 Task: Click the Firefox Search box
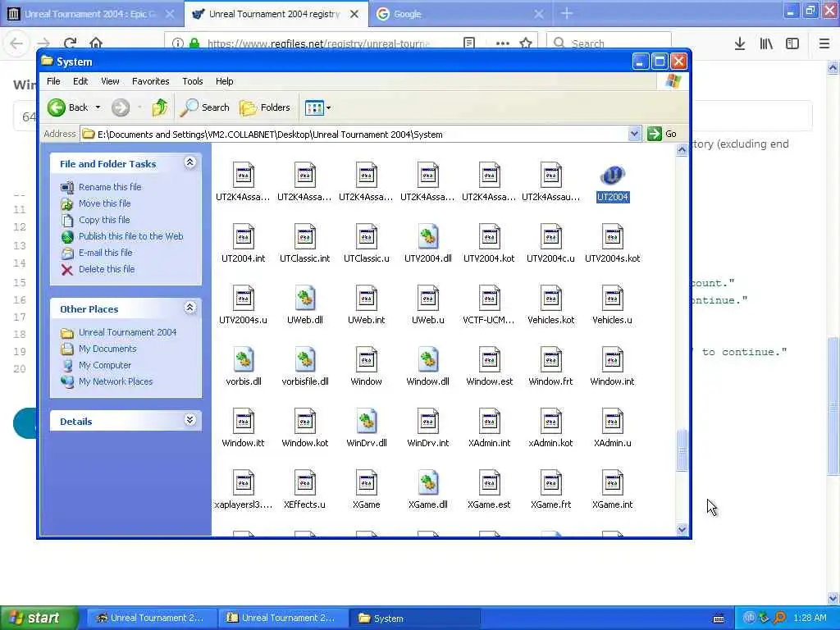pos(609,43)
